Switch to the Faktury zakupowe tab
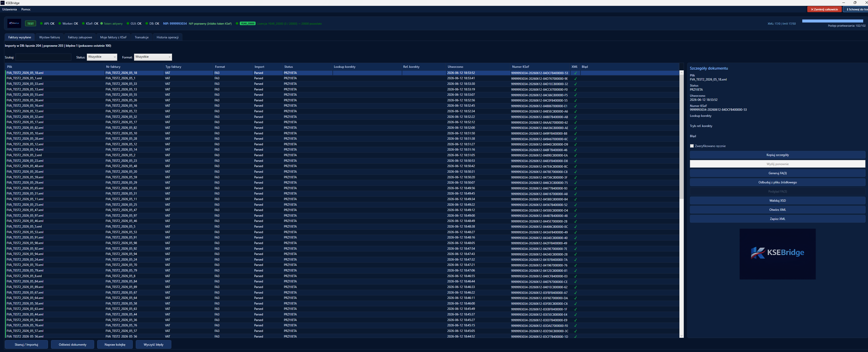This screenshot has width=868, height=352. point(80,37)
